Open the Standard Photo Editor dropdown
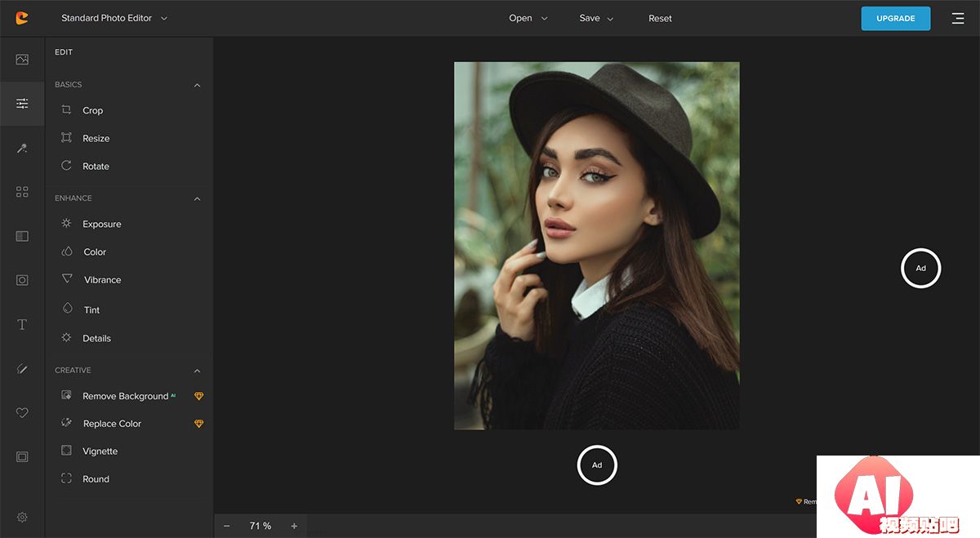 pyautogui.click(x=114, y=18)
